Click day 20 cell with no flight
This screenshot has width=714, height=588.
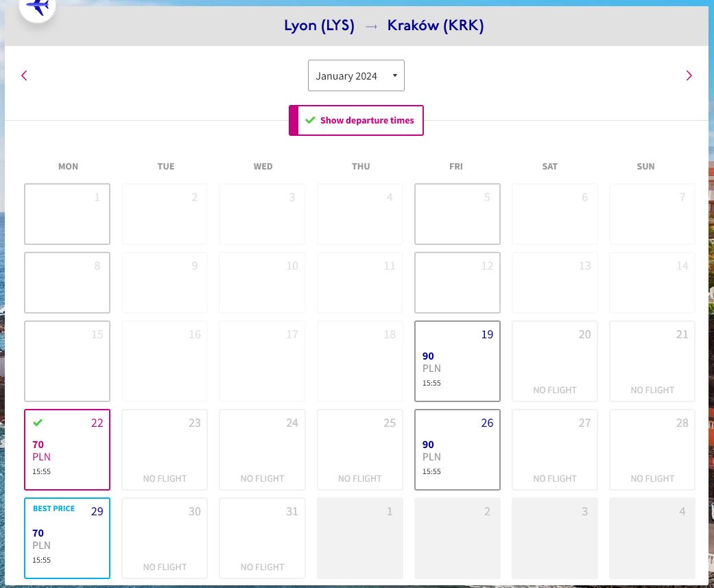pos(555,361)
